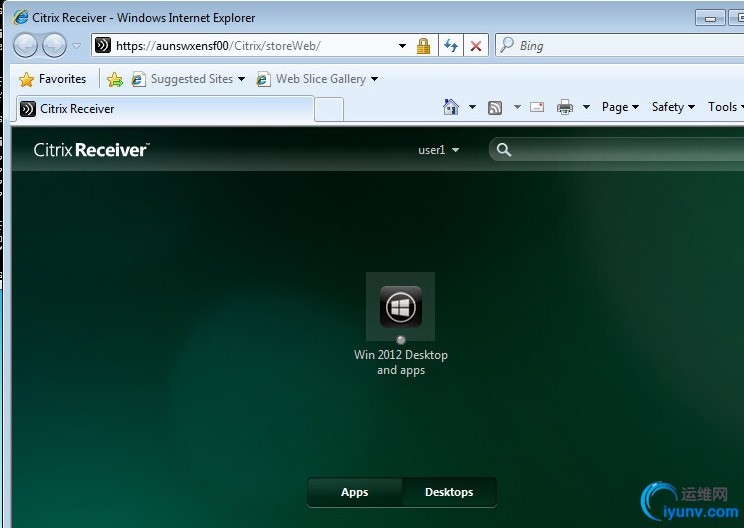Click the red Stop loading icon
744x528 pixels.
click(x=476, y=46)
